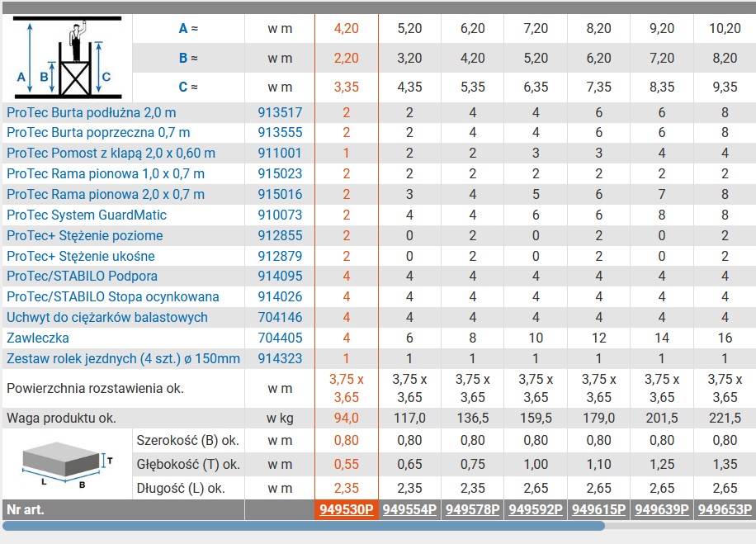
Task: Click the 'B ≈' platform height label
Action: click(x=188, y=58)
